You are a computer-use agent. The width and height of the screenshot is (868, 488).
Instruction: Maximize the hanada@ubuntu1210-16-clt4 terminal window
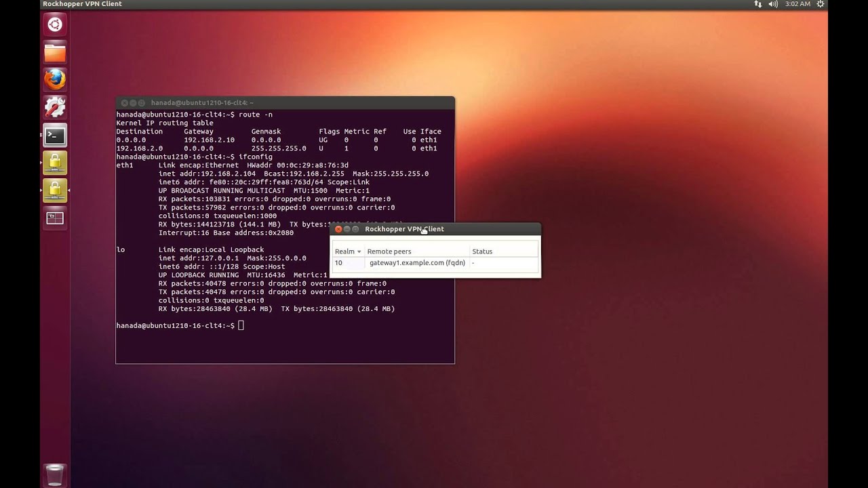(142, 103)
